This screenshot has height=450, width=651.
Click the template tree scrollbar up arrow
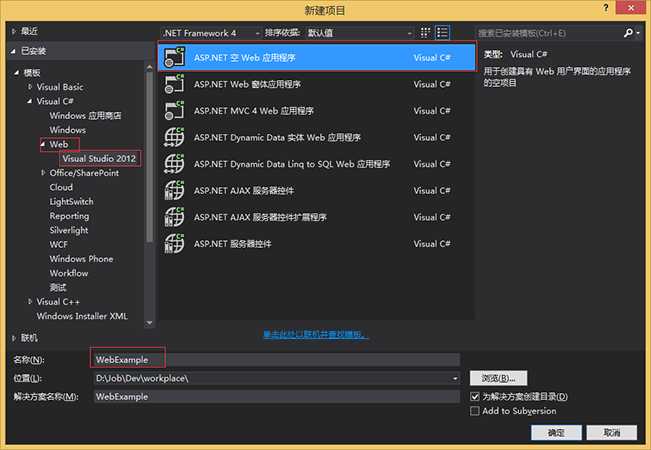click(149, 68)
